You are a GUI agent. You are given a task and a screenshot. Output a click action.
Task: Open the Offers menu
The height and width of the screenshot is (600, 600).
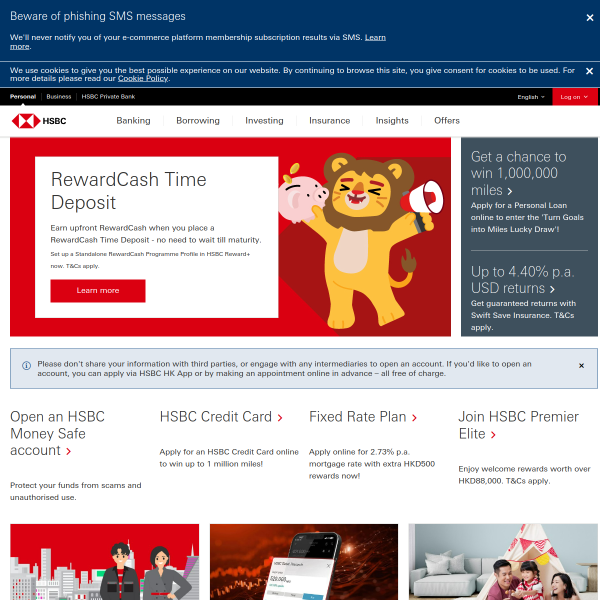point(447,121)
